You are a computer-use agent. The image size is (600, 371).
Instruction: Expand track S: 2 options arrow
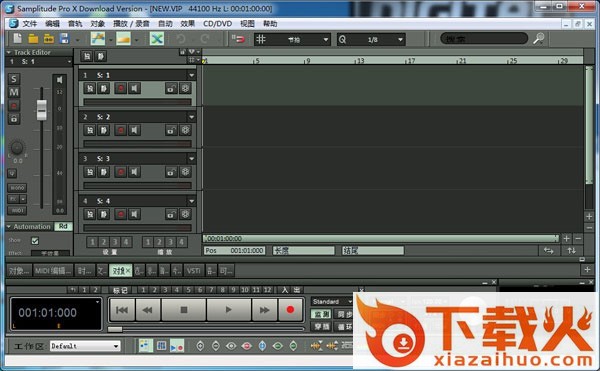pos(191,117)
